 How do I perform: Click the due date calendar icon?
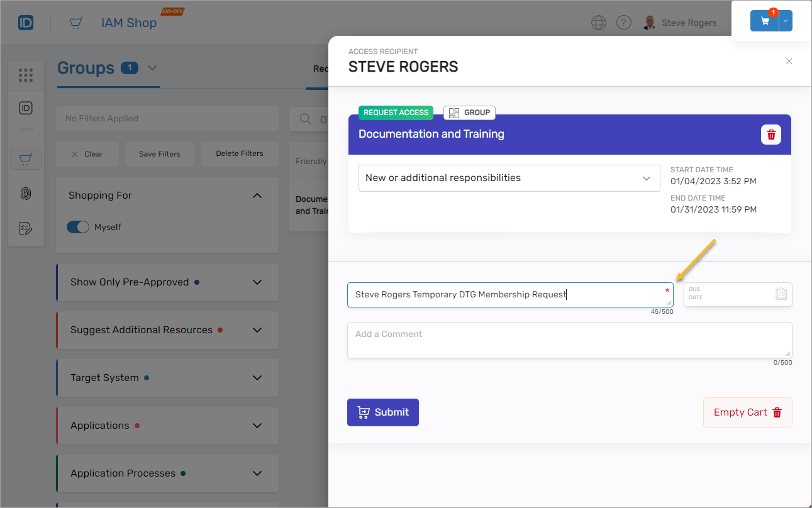point(781,294)
